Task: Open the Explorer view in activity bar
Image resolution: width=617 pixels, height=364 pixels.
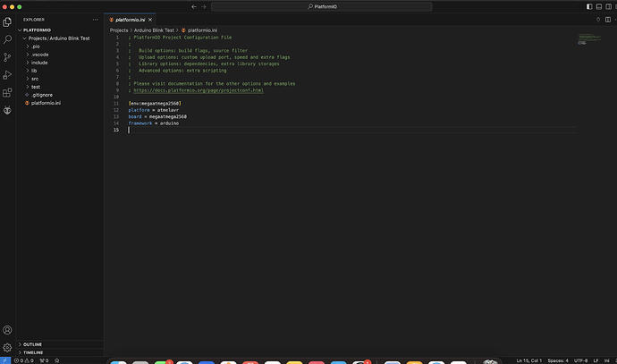Action: pos(7,22)
